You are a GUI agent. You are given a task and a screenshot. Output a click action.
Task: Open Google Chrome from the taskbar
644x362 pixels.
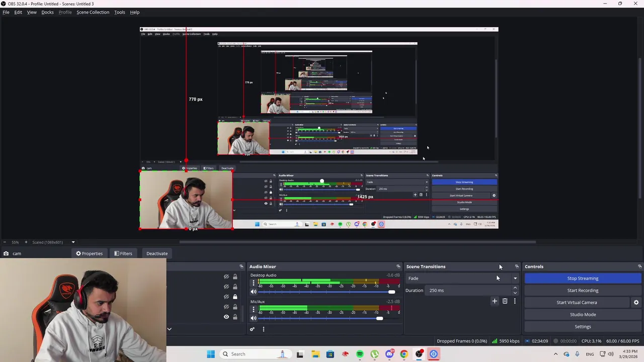click(404, 354)
